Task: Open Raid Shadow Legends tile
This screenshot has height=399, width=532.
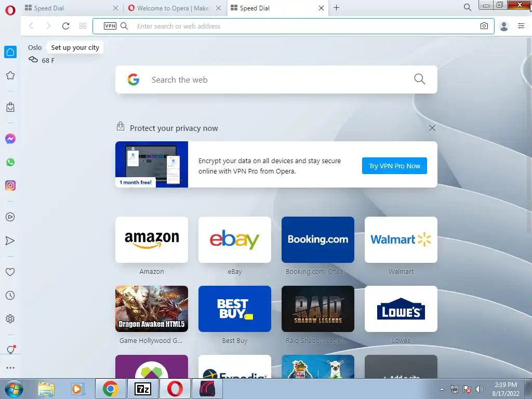Action: 318,309
